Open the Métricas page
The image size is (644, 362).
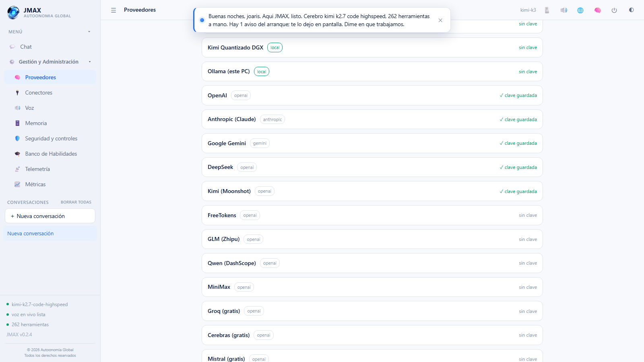click(50, 184)
